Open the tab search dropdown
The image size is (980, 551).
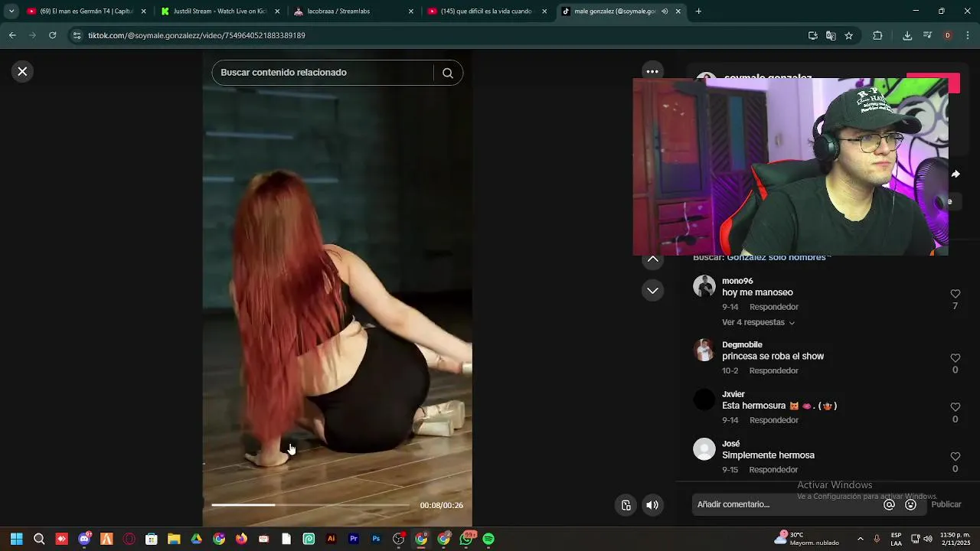(x=11, y=11)
